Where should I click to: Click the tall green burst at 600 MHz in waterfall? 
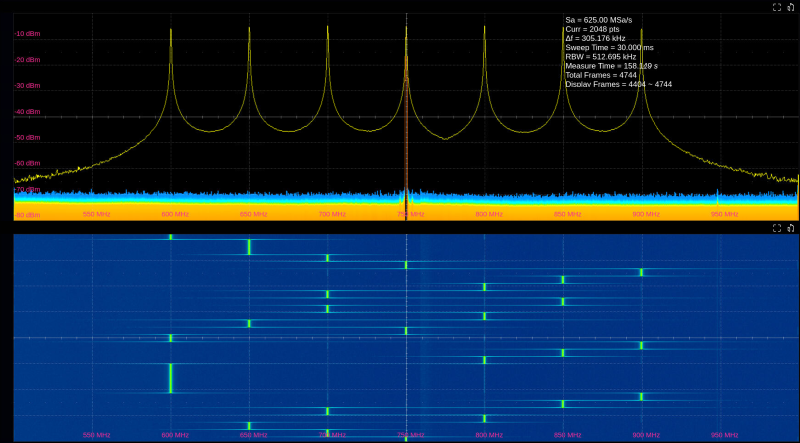click(171, 378)
